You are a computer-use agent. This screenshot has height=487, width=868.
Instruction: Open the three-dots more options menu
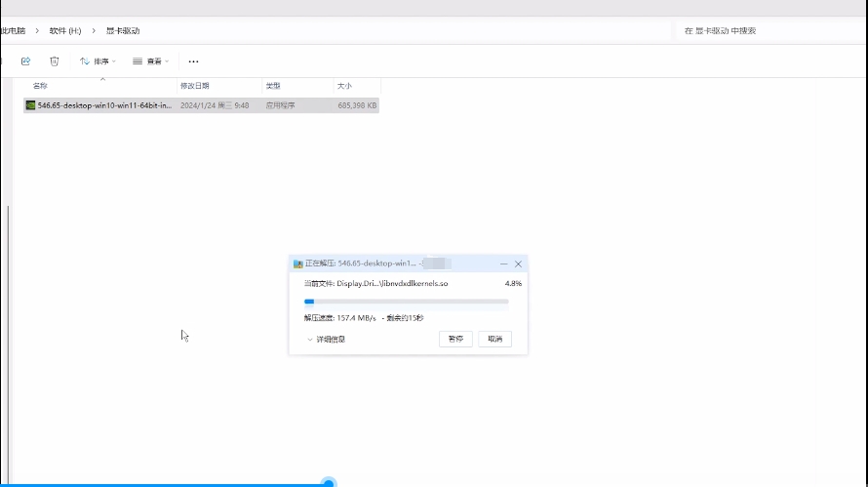click(193, 61)
